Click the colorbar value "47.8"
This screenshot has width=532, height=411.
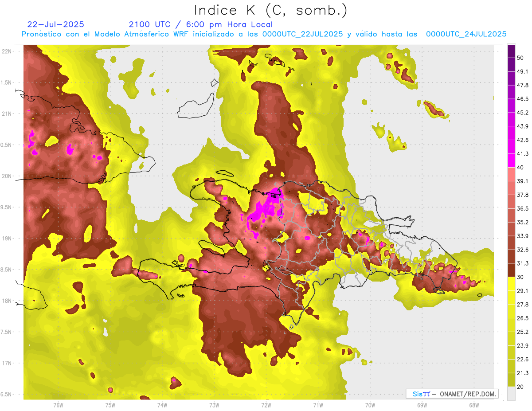(523, 85)
